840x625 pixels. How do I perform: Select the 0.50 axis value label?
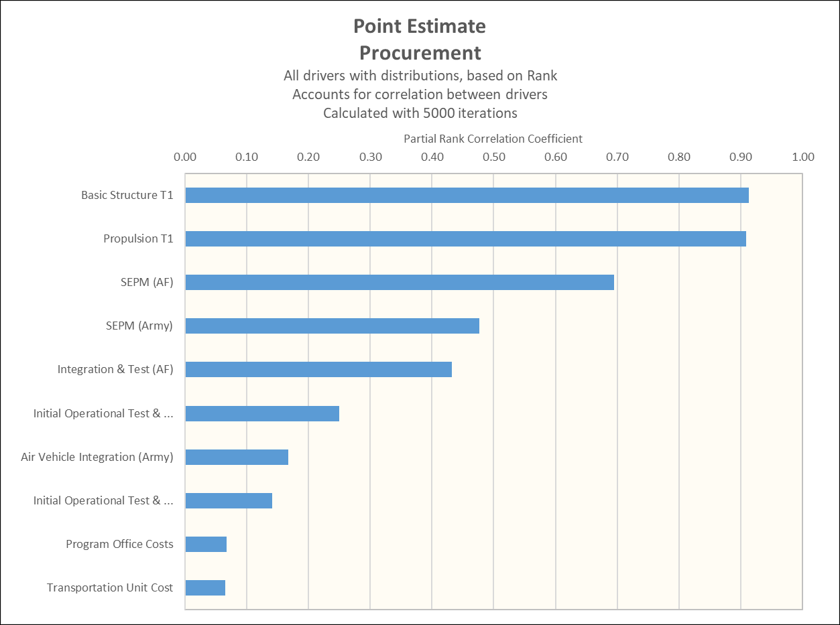pos(494,157)
